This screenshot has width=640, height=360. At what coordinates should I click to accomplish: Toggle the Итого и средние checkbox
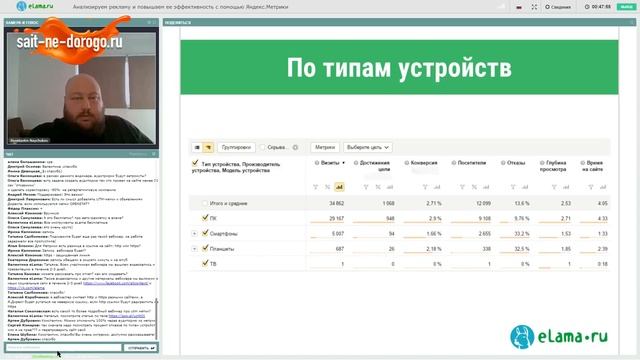(x=205, y=203)
